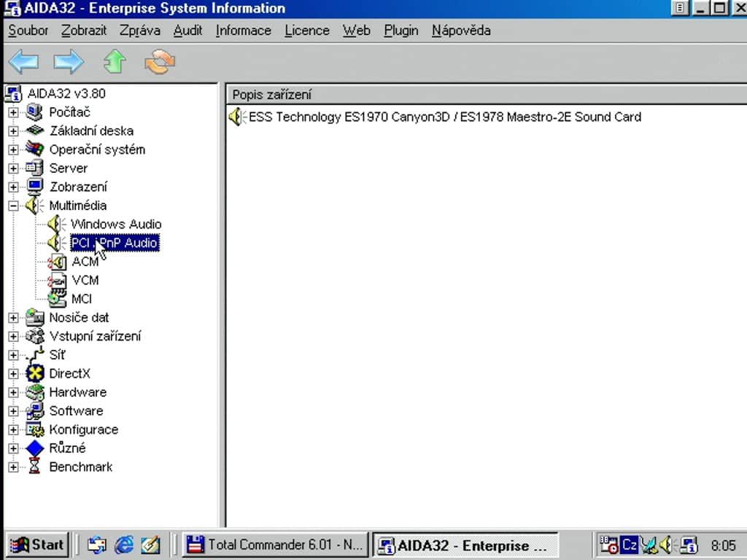Image resolution: width=747 pixels, height=560 pixels.
Task: Open the Zobrazit menu
Action: point(84,31)
